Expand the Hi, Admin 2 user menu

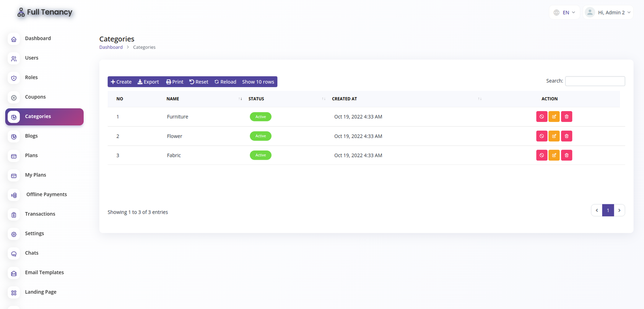608,12
